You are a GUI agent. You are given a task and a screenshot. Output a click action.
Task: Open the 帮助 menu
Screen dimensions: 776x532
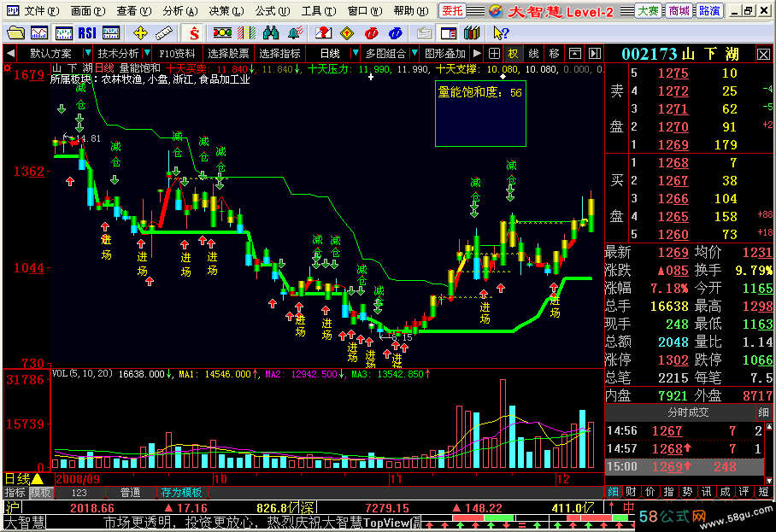tap(411, 11)
